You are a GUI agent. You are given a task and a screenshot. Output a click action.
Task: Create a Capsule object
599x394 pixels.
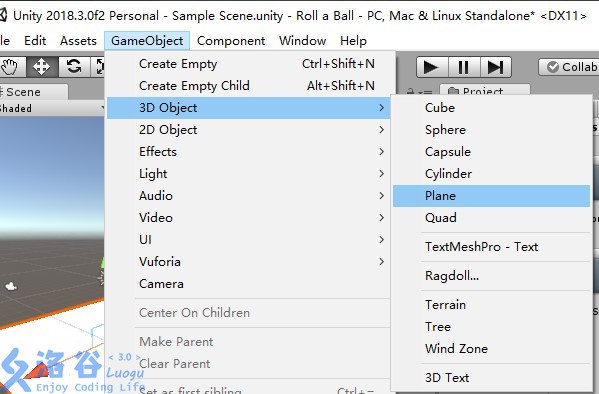[x=491, y=152]
